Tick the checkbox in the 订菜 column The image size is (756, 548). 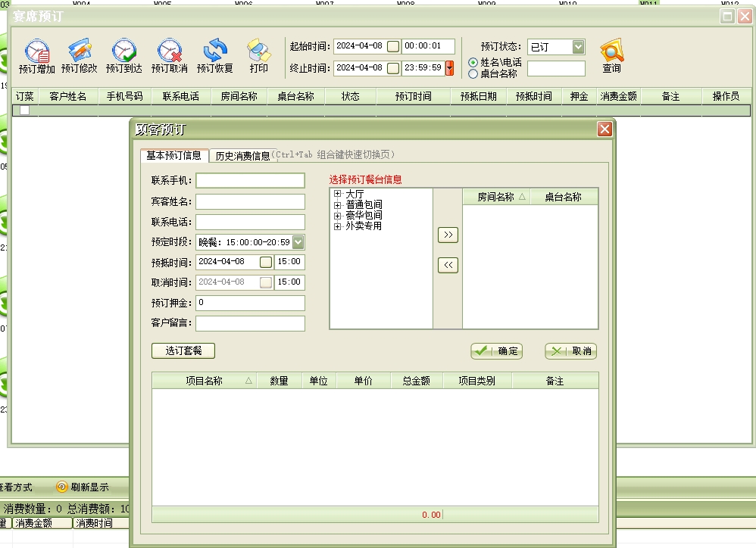point(25,111)
